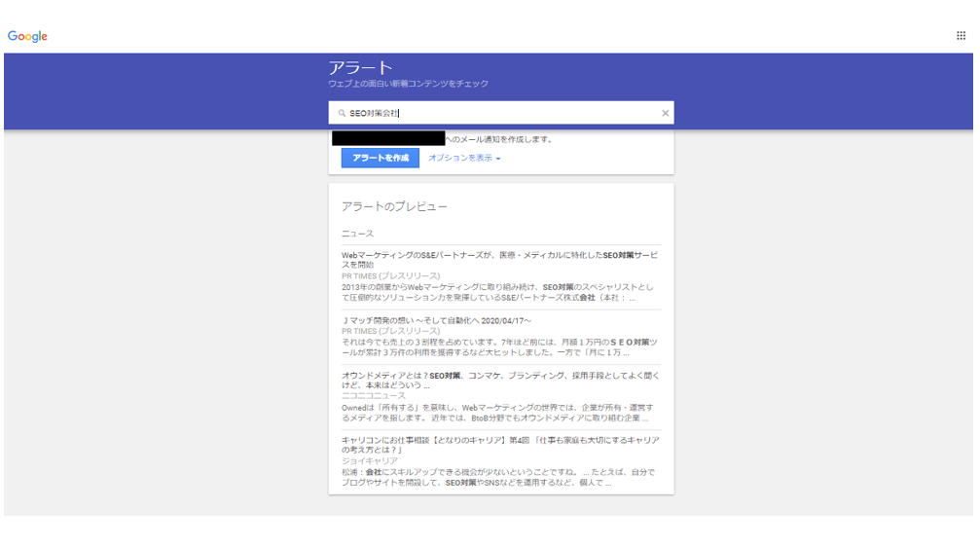Click the snippet starting with 2013年の創業から
The height and width of the screenshot is (546, 980).
point(497,292)
